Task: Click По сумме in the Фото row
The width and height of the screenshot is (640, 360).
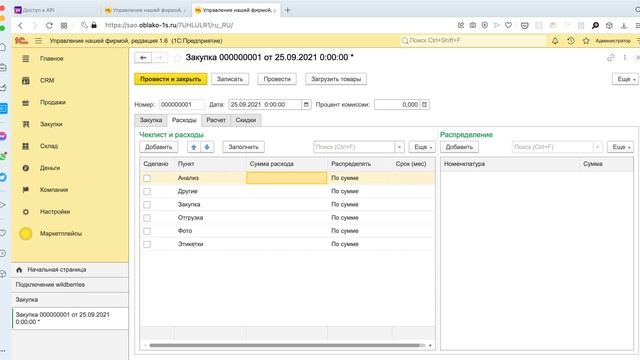Action: coord(344,231)
